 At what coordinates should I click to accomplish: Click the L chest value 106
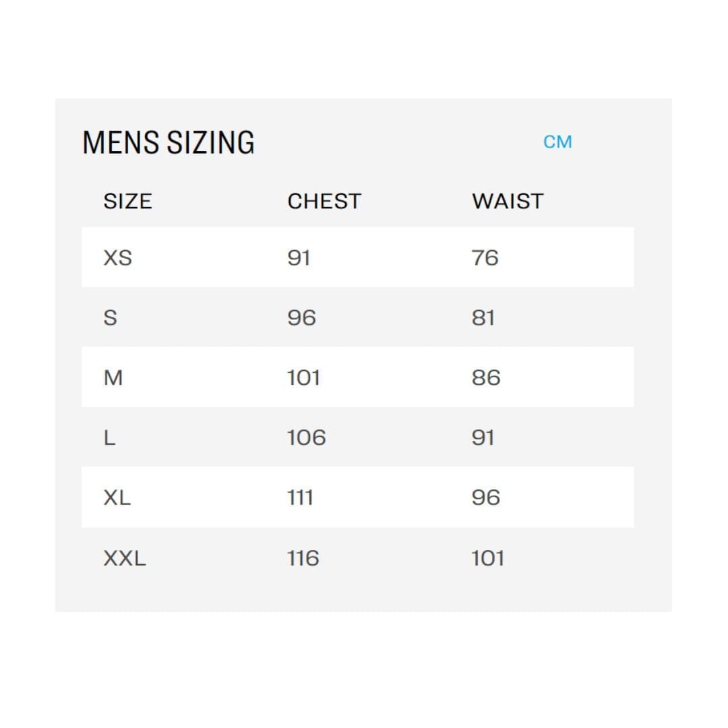click(307, 437)
